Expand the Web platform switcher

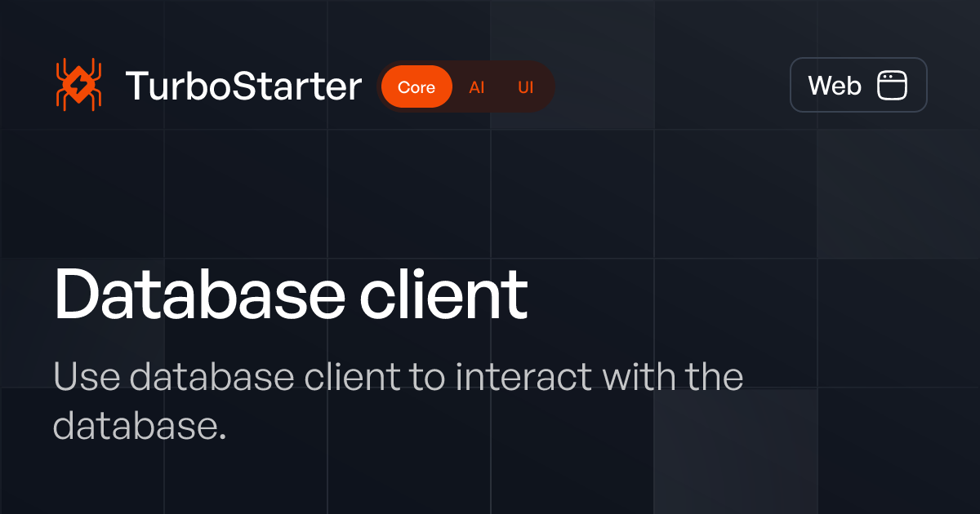858,85
